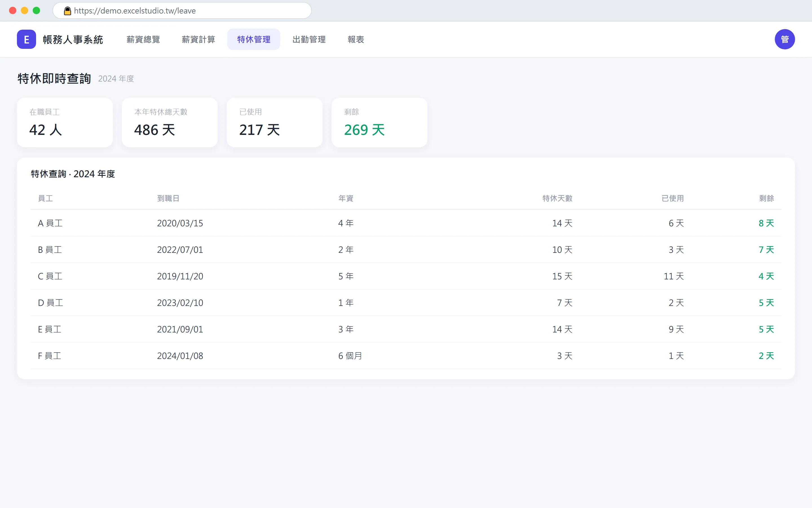The image size is (812, 508).
Task: Click the yellow minimize window button
Action: click(25, 10)
